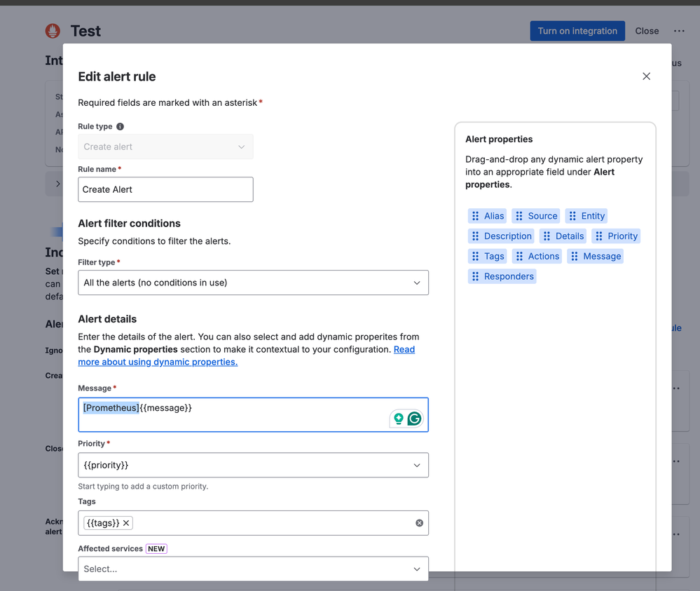Open the Priority dropdown
The width and height of the screenshot is (700, 591).
pyautogui.click(x=253, y=465)
